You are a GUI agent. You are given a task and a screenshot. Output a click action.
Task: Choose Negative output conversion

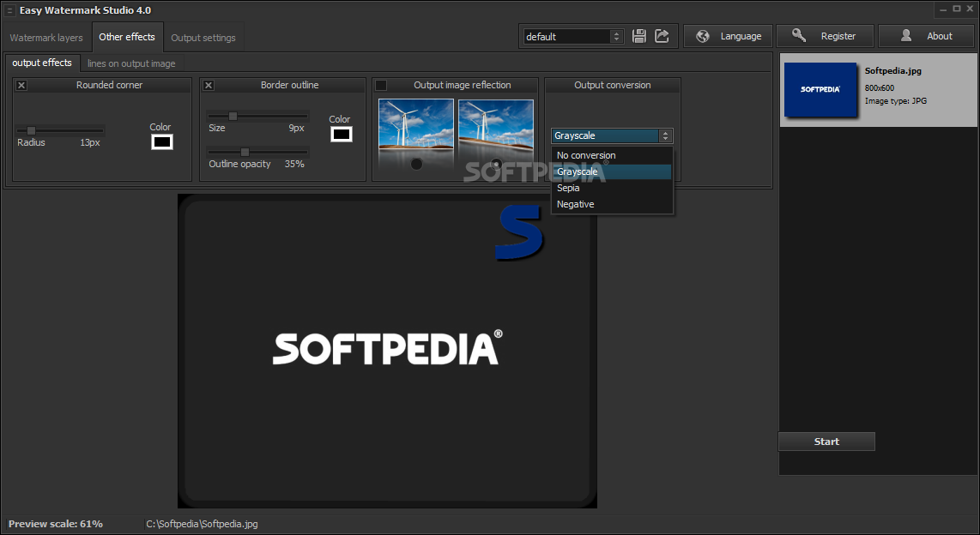point(612,204)
